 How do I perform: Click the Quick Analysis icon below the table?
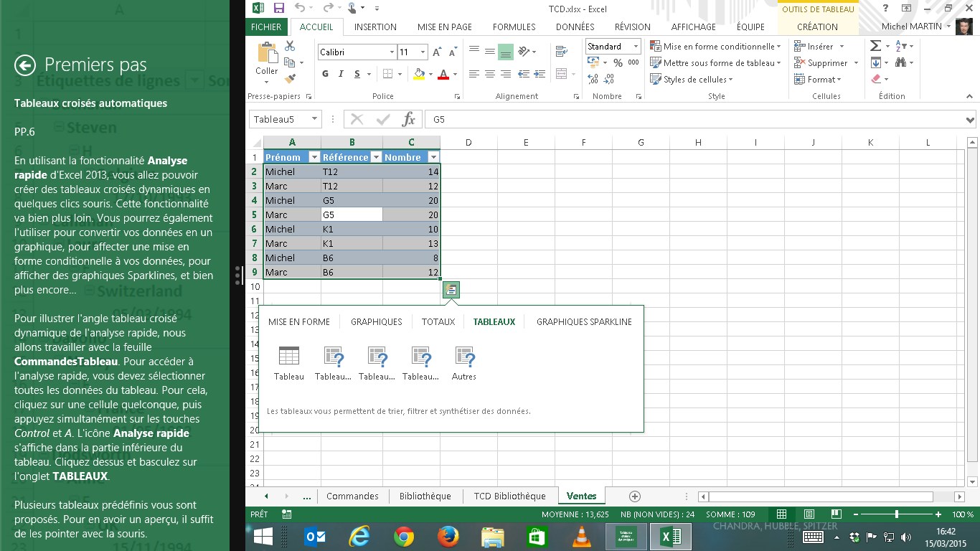[x=451, y=290]
